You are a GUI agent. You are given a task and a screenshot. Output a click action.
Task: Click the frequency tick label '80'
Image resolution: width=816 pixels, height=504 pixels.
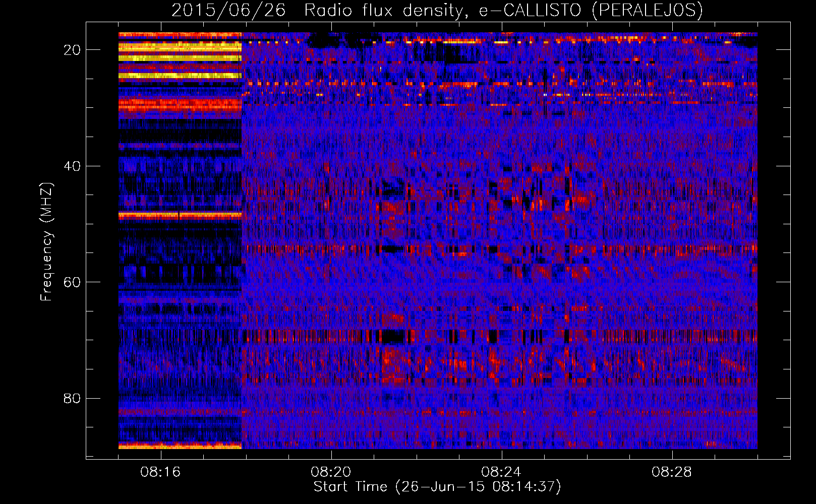72,399
